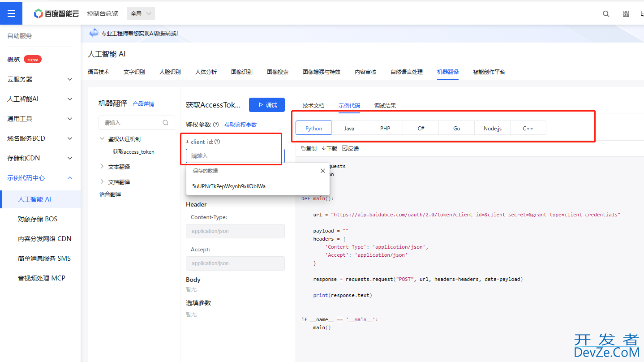Screen dimensions: 644x362
Task: Open 概览 in the sidebar
Action: [x=13, y=60]
